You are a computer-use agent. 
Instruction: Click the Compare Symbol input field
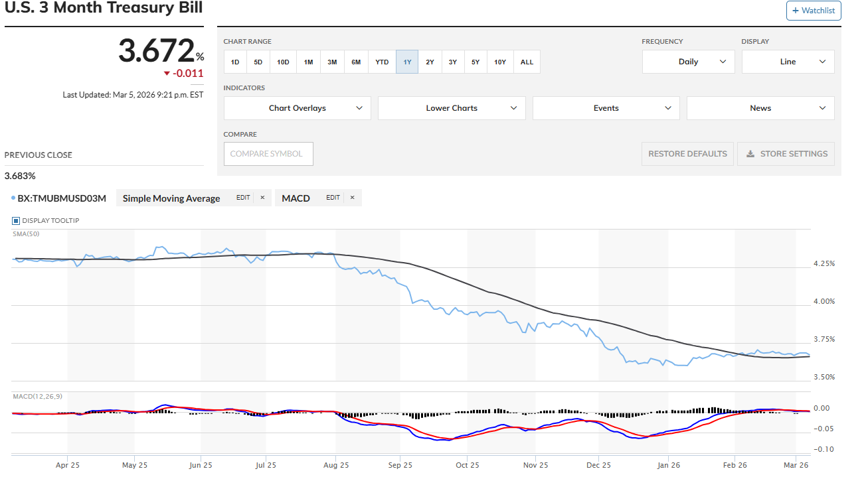pos(268,154)
